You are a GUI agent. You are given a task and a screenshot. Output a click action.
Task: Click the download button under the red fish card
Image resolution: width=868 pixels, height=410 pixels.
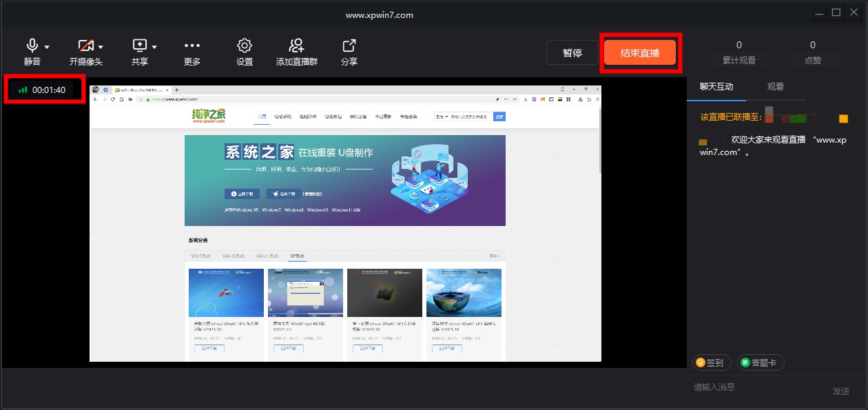coord(209,349)
